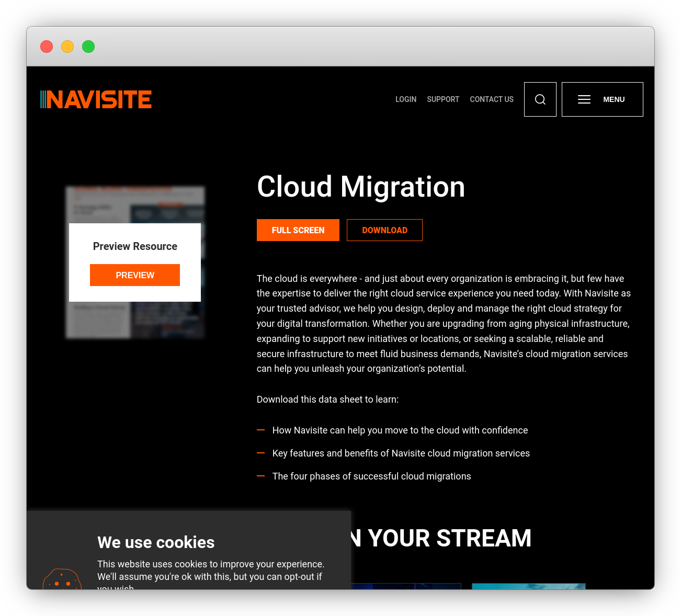Click the Cloud Migration page title

click(360, 187)
